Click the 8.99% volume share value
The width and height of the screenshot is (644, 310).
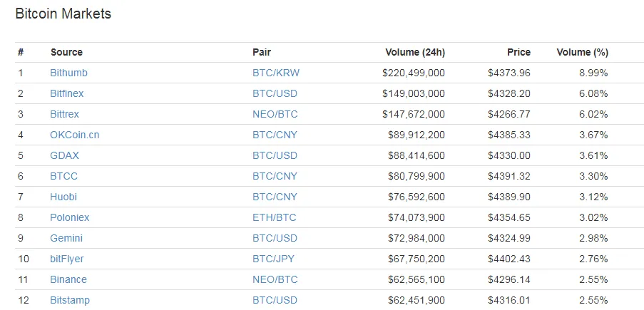tap(593, 73)
